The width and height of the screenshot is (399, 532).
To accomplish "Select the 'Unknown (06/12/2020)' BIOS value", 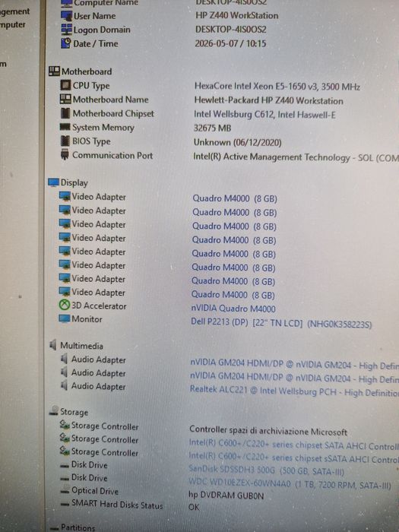I will [237, 142].
